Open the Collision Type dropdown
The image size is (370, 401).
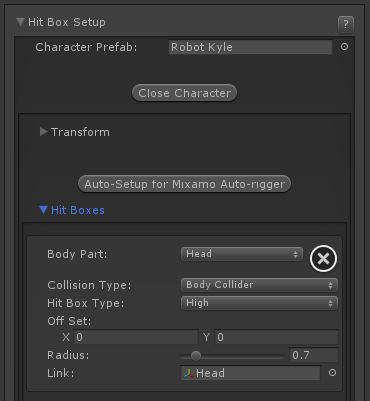pyautogui.click(x=259, y=285)
